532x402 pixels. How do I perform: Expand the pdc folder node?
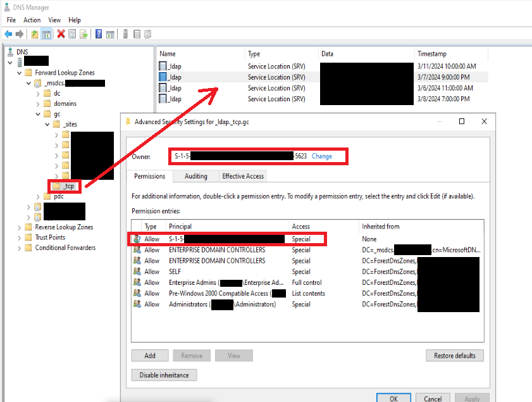(x=38, y=197)
